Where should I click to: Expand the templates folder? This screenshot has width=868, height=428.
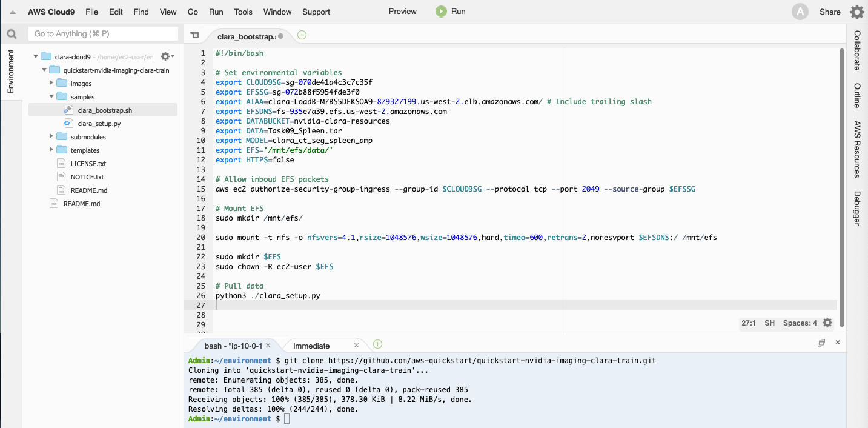[52, 150]
